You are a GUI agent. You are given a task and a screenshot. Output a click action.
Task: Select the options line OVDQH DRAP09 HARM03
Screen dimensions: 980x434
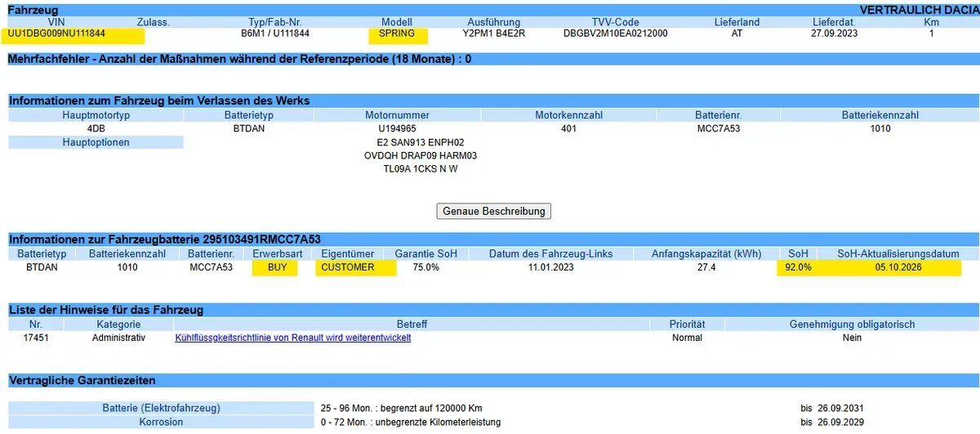coord(421,155)
